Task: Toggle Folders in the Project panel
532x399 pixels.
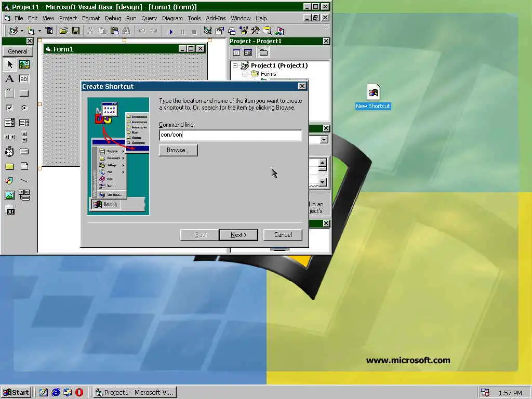Action: click(263, 52)
